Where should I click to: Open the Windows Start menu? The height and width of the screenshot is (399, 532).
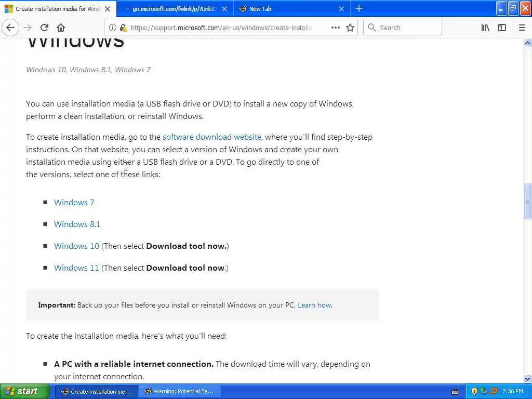(x=25, y=391)
